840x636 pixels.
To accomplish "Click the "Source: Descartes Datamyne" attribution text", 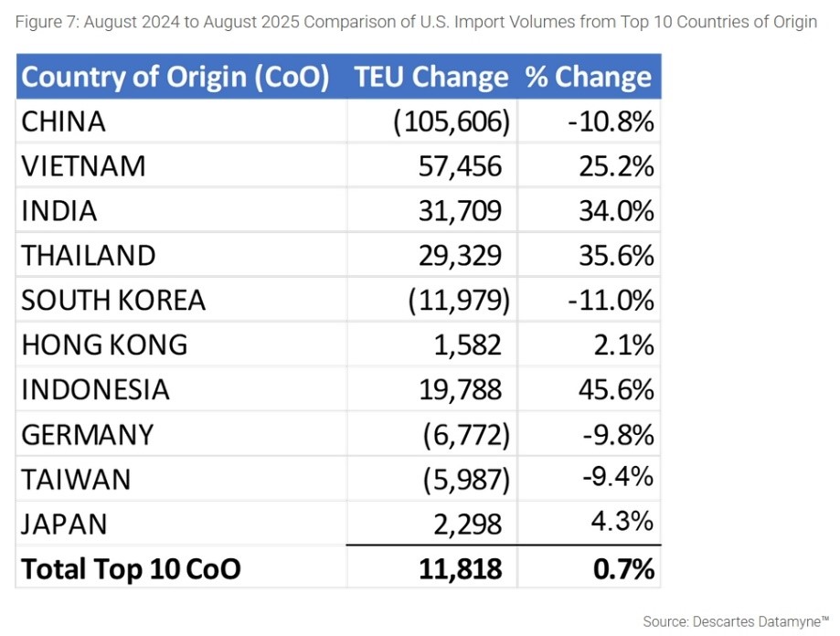I will (x=736, y=621).
